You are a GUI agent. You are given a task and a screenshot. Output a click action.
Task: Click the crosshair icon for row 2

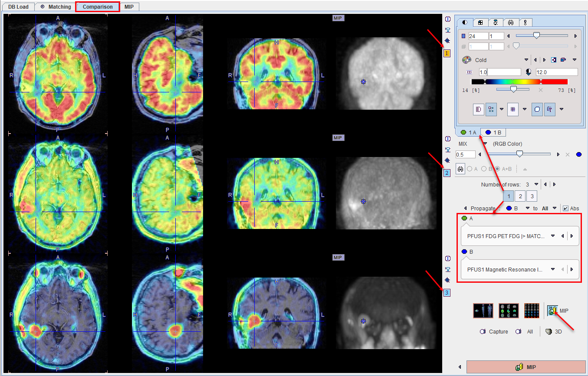point(447,160)
